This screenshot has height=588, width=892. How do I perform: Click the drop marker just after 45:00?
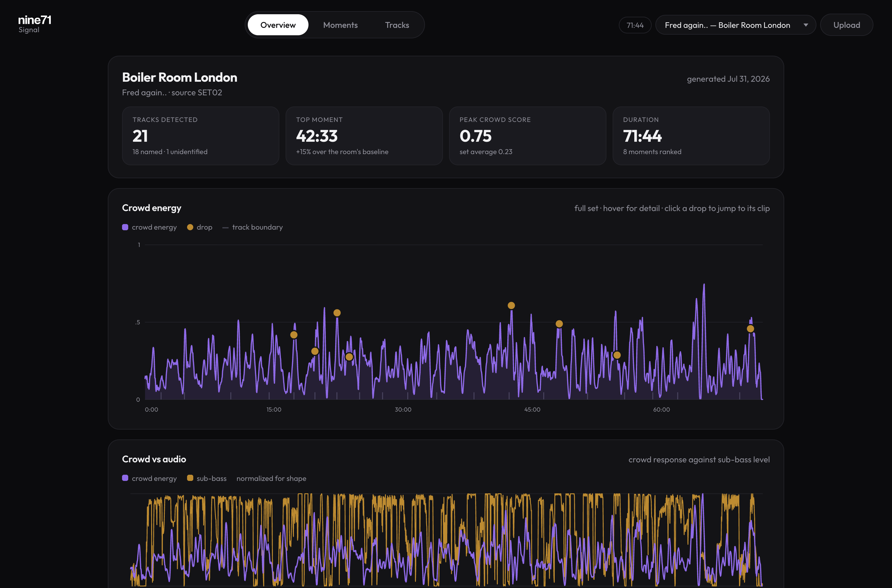coord(559,324)
